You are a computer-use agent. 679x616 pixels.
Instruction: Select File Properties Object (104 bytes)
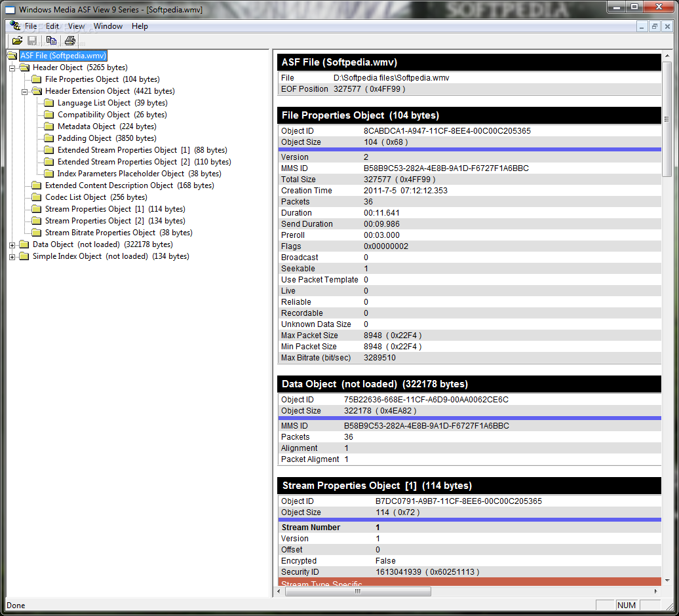click(x=102, y=79)
